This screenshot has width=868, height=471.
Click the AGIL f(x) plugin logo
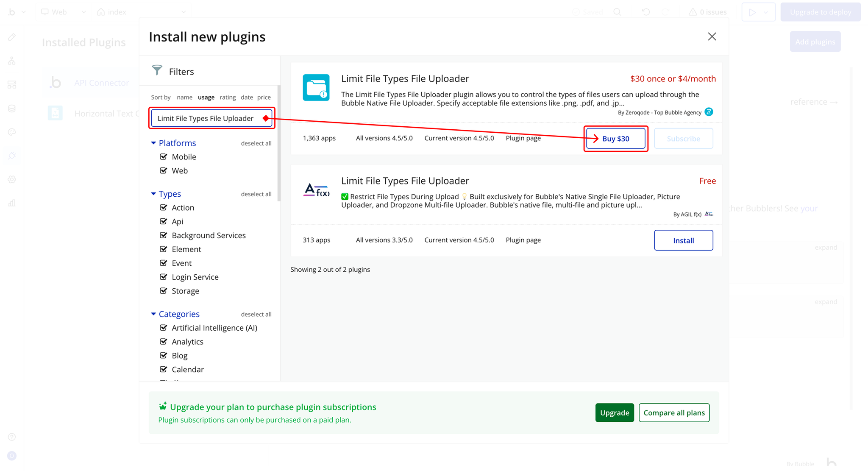coord(316,190)
